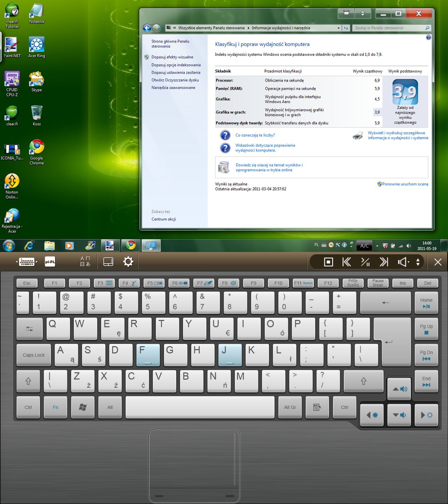Screen dimensions: 448x504
Task: Toggle the left Ctrl key
Action: [x=28, y=407]
